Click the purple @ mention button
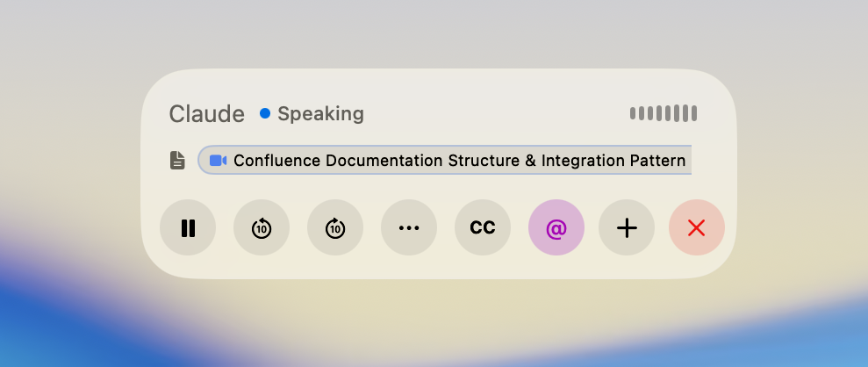The height and width of the screenshot is (367, 868). tap(556, 228)
